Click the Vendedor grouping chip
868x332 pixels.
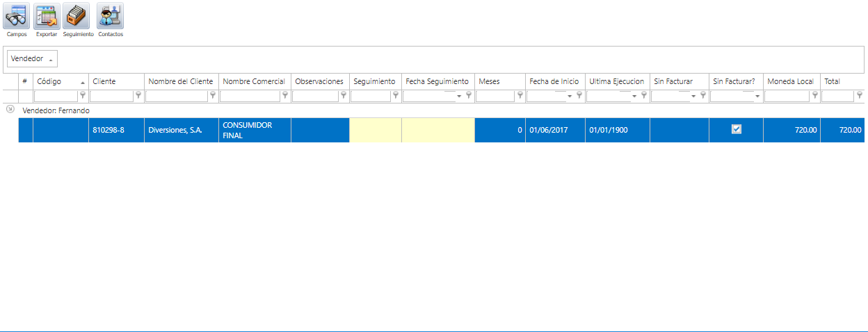click(x=32, y=59)
